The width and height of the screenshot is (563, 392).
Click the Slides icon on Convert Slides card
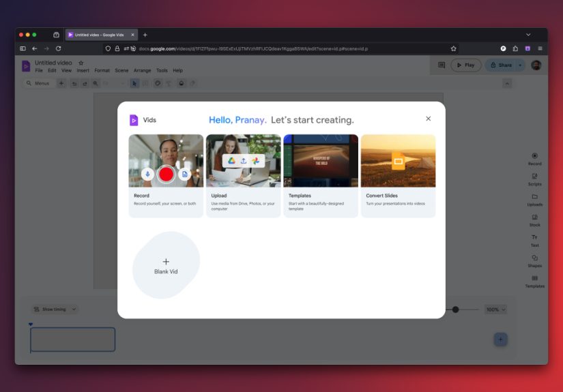pos(398,161)
